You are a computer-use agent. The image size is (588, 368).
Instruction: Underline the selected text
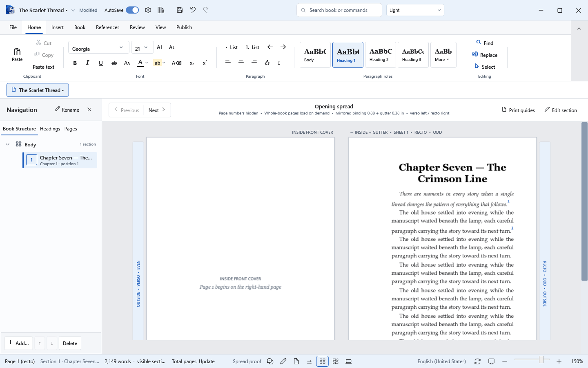point(101,63)
